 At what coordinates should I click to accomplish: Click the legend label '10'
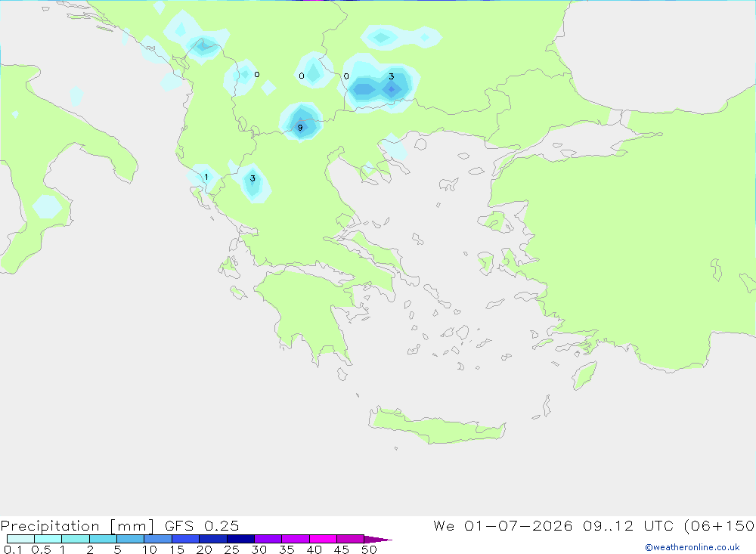click(x=149, y=549)
